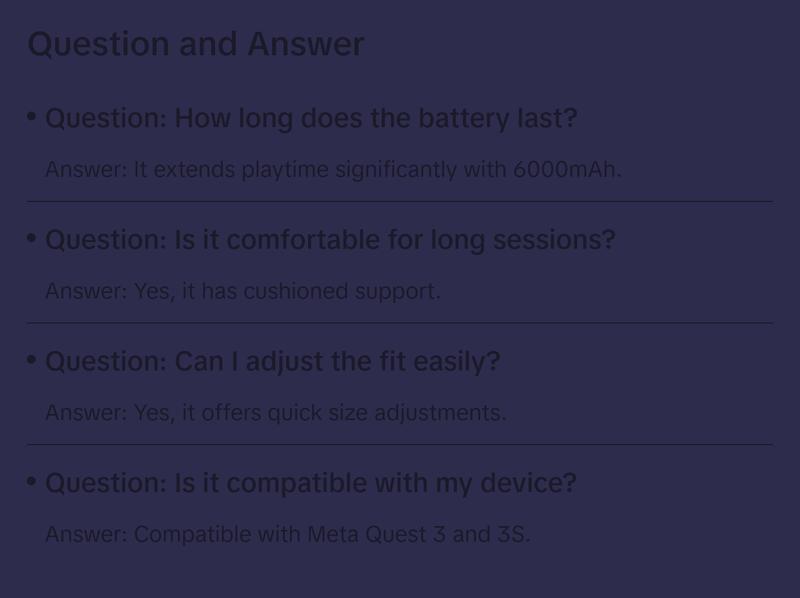Click the bullet beside the compatibility question
The height and width of the screenshot is (598, 800).
coord(32,482)
